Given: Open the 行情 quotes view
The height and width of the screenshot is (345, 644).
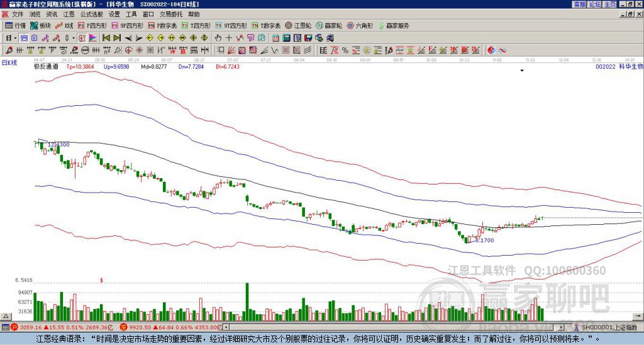Looking at the screenshot, I should [x=15, y=25].
